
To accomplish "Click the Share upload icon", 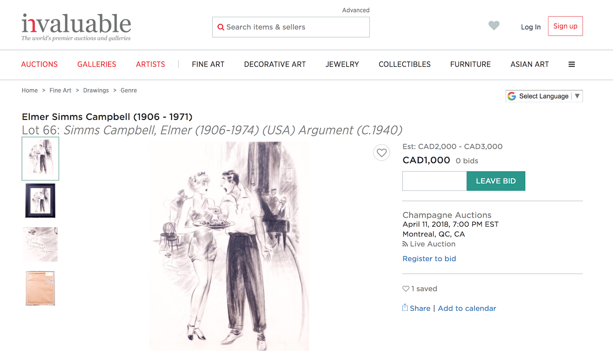I will click(405, 307).
